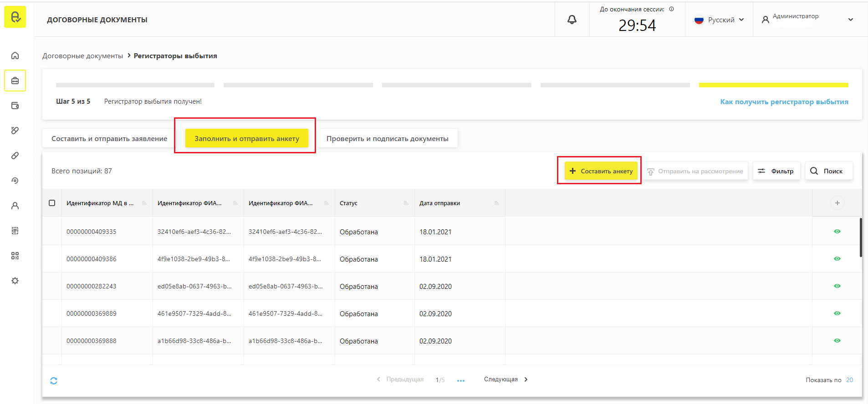Open the settings gear sidebar icon
Image resolution: width=868 pixels, height=404 pixels.
coord(15,281)
